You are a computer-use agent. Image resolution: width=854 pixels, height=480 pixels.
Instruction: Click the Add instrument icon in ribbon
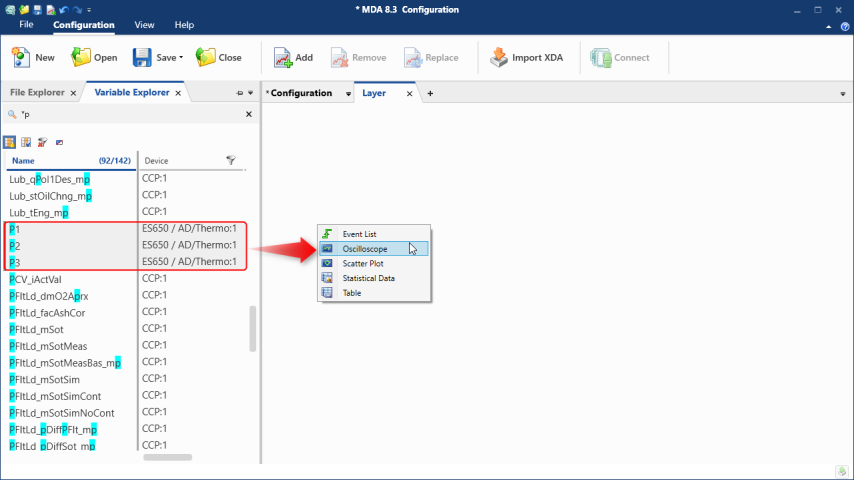[x=283, y=57]
